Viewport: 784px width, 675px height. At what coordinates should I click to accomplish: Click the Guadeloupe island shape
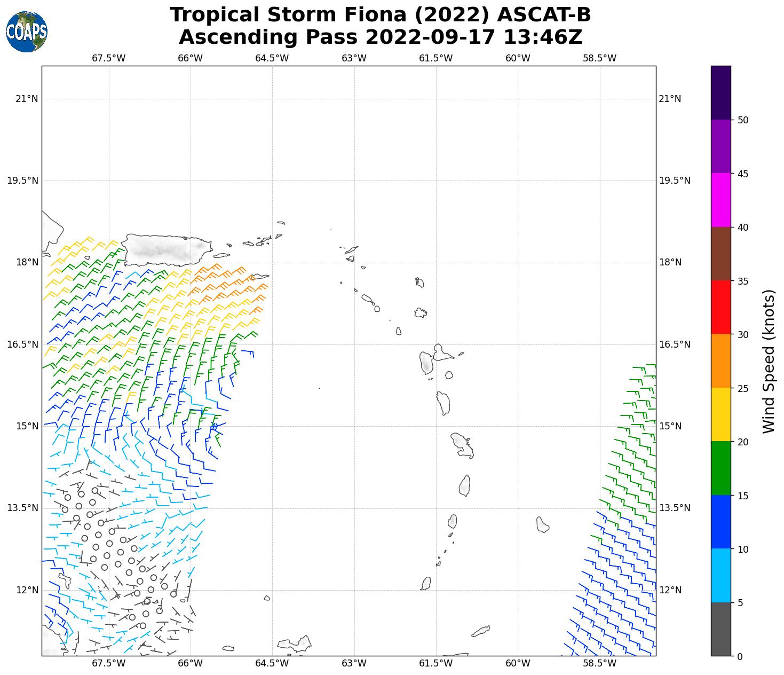[427, 362]
